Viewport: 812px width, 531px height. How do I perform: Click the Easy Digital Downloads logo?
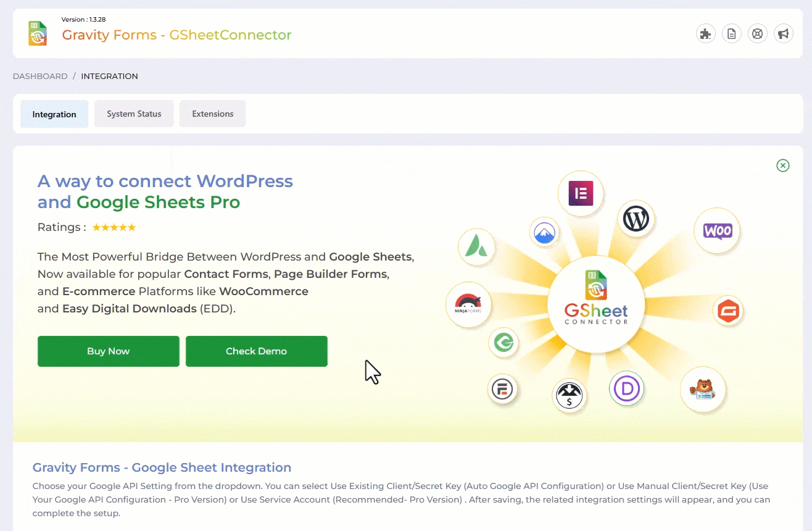[x=570, y=395]
